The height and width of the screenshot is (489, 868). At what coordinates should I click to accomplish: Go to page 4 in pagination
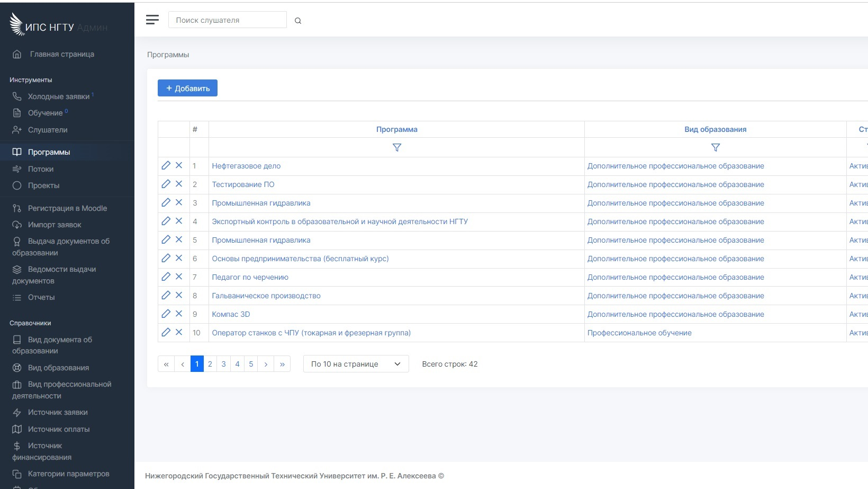238,364
